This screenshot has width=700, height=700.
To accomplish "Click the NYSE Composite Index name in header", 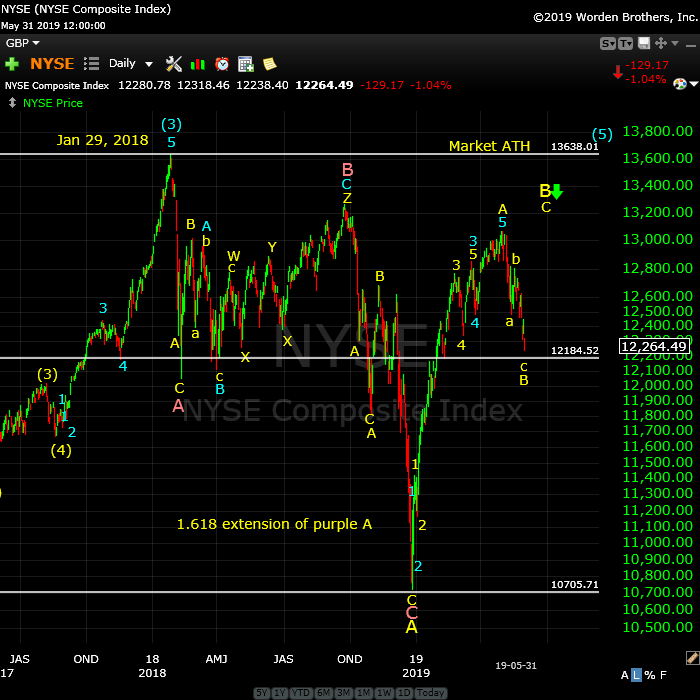I will tap(57, 85).
